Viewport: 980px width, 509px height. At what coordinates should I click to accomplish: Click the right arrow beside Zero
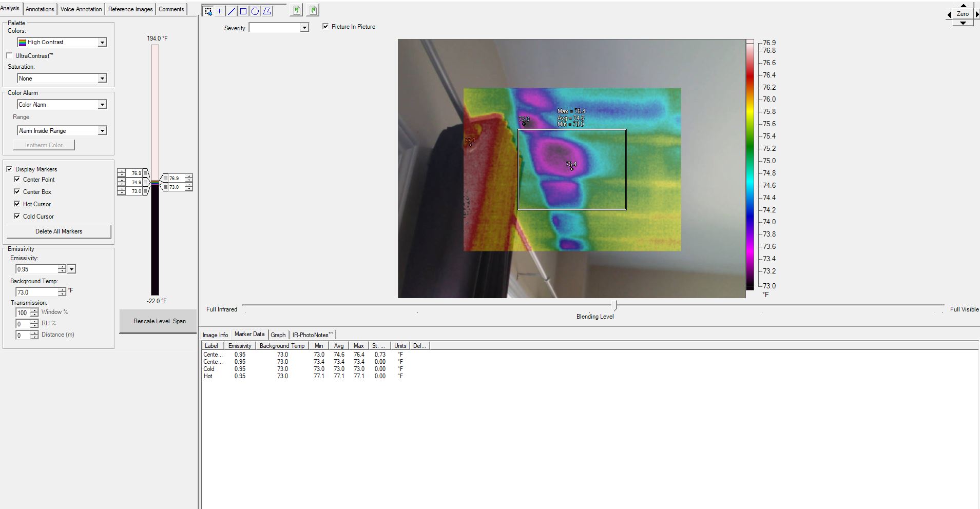coord(977,15)
